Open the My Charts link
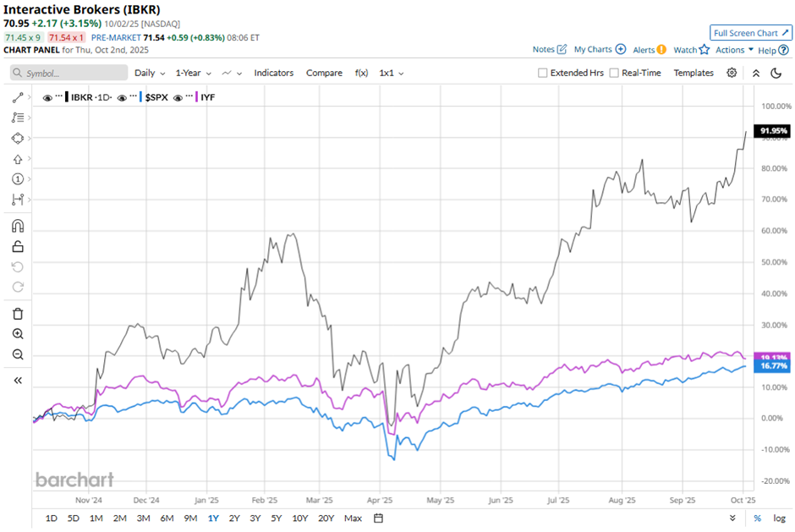Viewport: 795px width, 532px height. [599, 50]
